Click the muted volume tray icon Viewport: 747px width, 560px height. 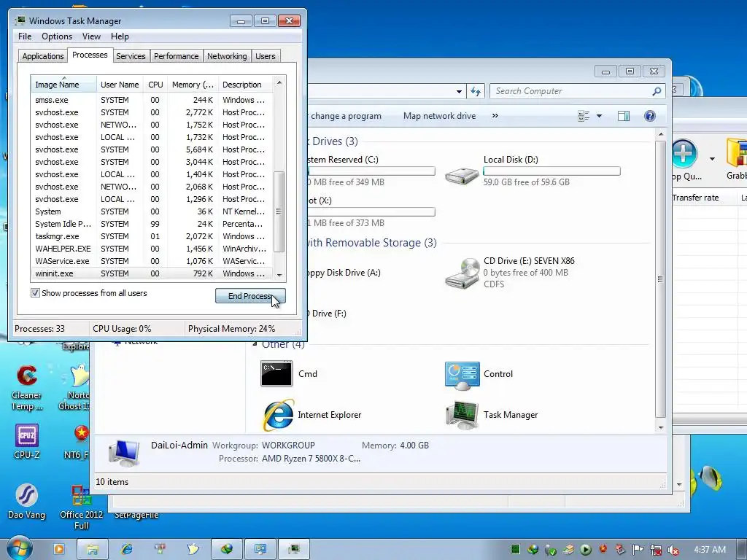[673, 550]
